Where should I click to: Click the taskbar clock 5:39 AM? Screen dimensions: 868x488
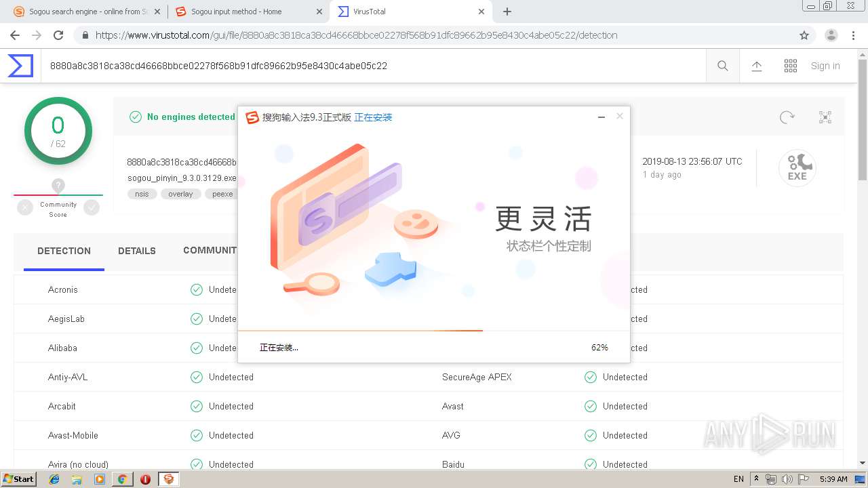(833, 479)
